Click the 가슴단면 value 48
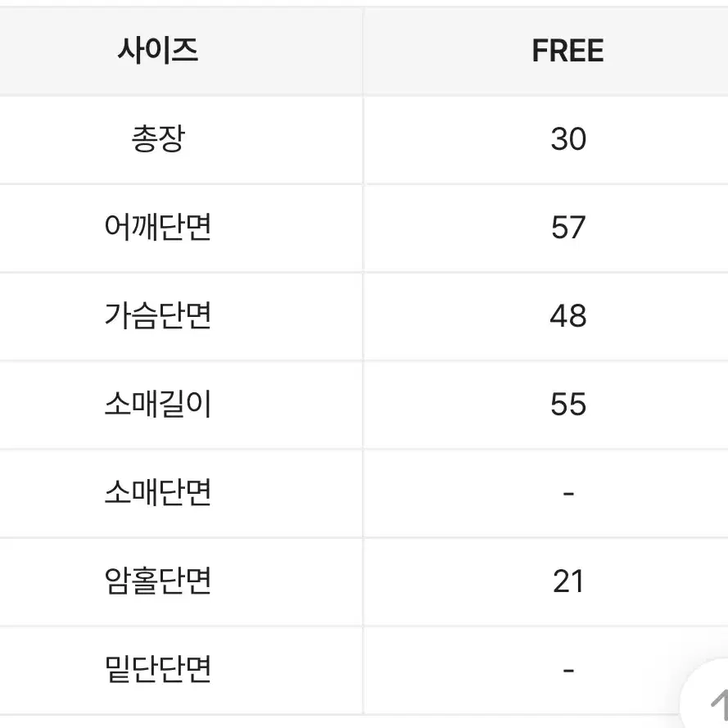The image size is (728, 728). tap(568, 316)
